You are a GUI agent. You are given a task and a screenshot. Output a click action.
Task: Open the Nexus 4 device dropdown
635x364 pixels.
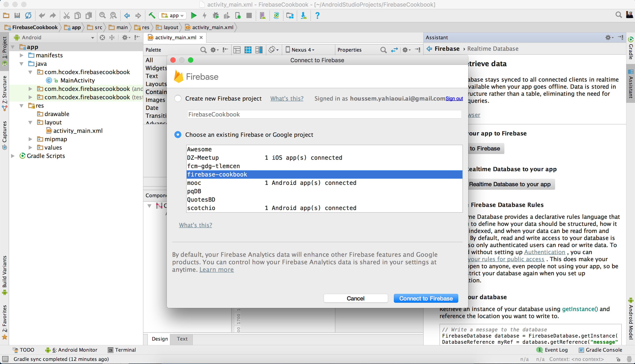click(x=300, y=50)
